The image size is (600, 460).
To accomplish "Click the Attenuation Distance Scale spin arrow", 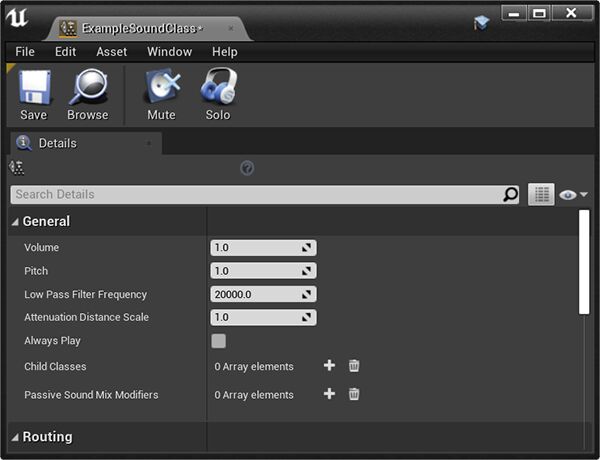I will [306, 317].
